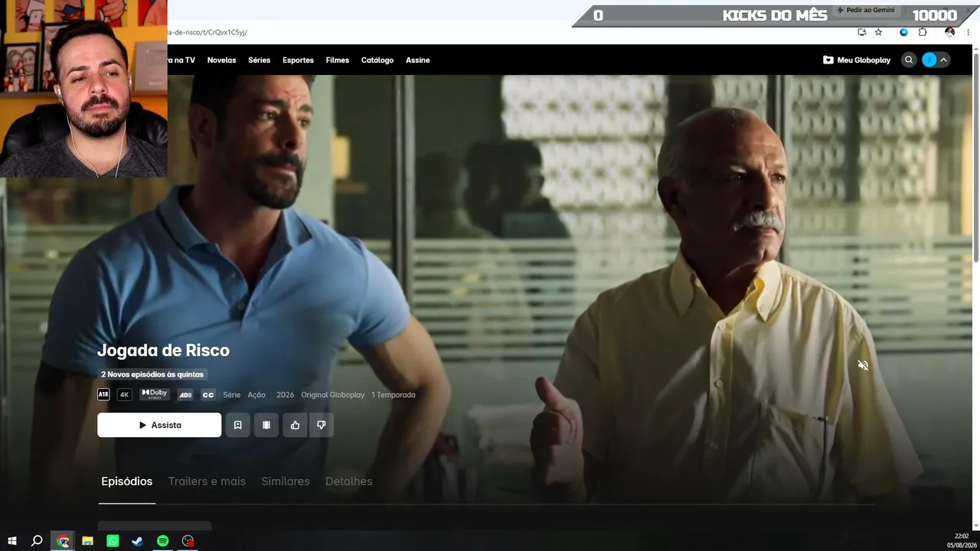Image resolution: width=980 pixels, height=551 pixels.
Task: Open the Catálogo menu item
Action: 377,60
